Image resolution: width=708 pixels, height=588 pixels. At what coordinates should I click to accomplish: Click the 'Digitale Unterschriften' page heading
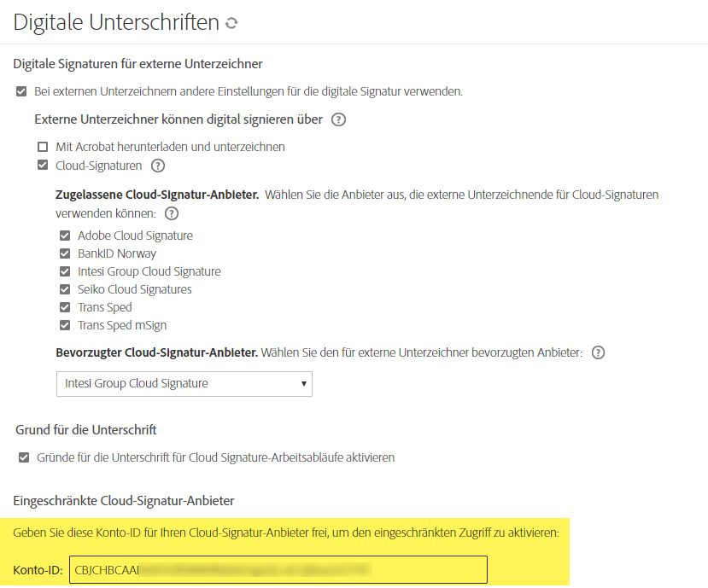(117, 23)
